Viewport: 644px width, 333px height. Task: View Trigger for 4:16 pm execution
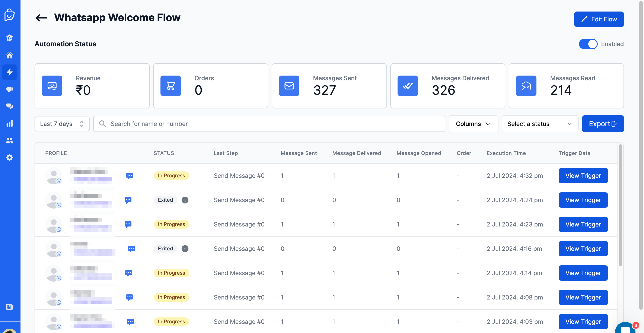pyautogui.click(x=583, y=248)
